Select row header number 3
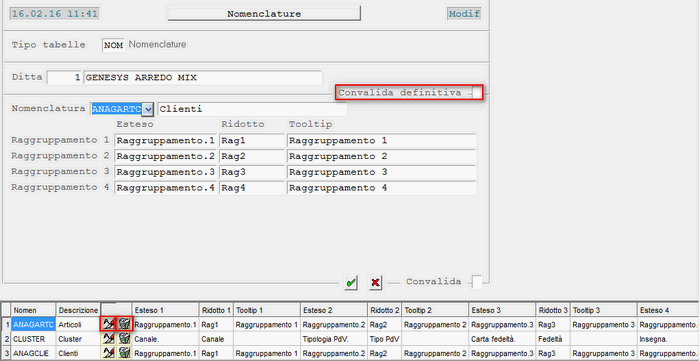This screenshot has height=361, width=700. tap(7, 353)
